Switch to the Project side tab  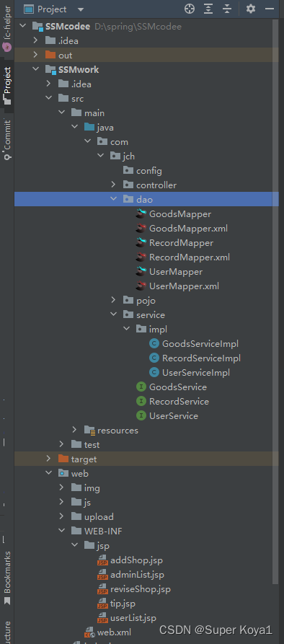(x=7, y=85)
